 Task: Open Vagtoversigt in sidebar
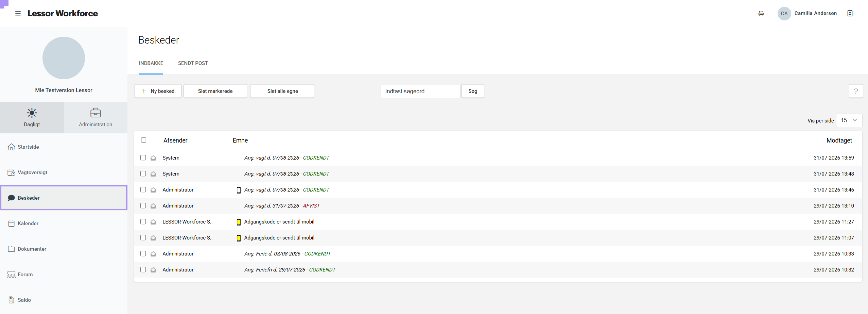tap(64, 172)
